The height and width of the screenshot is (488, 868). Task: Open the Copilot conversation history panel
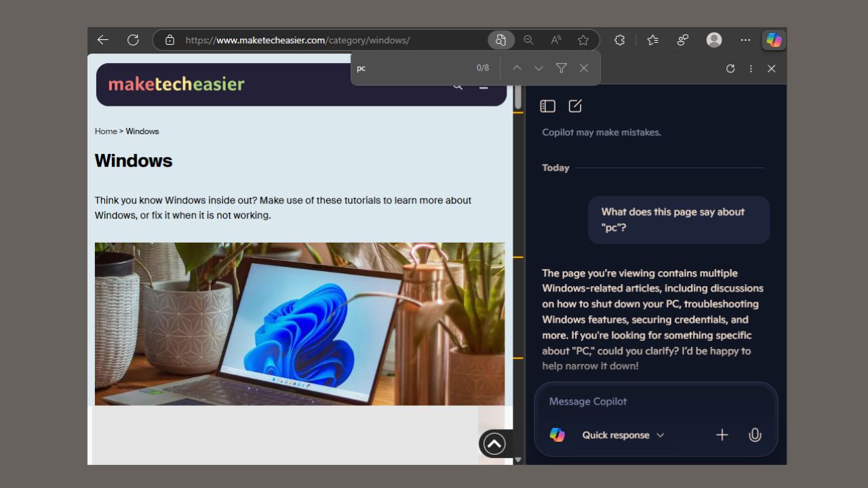point(547,106)
